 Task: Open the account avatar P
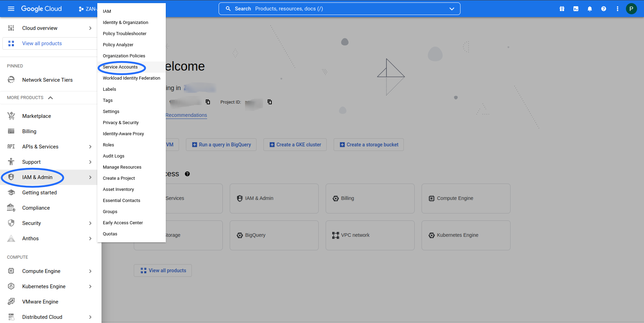click(x=631, y=9)
